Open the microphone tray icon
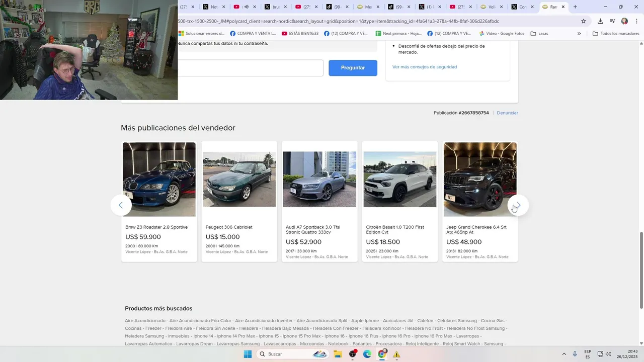 (575, 354)
